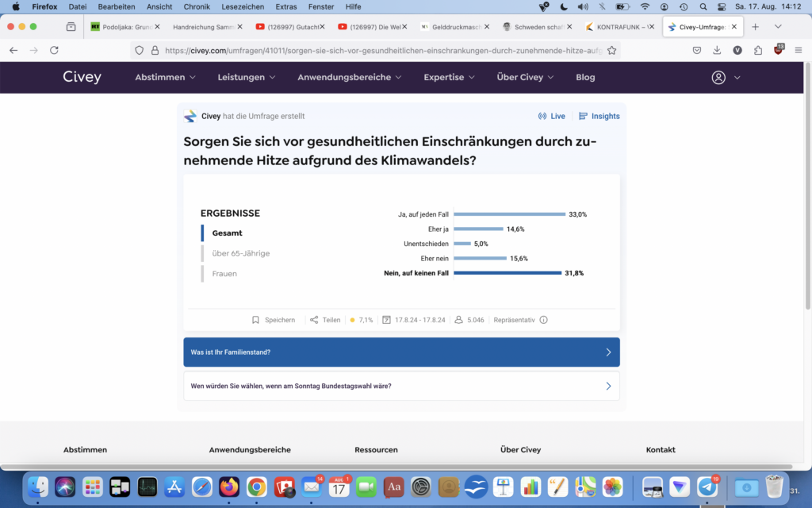Click the Teilen share icon

pos(314,320)
